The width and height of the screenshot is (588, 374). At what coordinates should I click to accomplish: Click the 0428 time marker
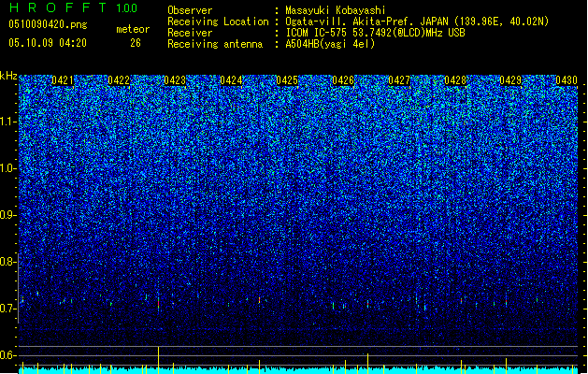(455, 80)
